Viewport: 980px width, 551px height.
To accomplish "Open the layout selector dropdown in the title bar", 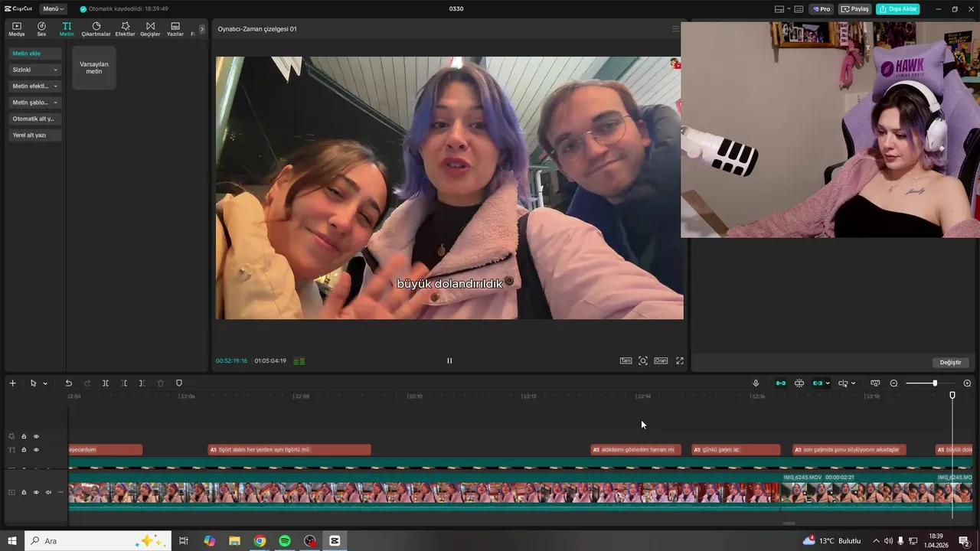I will [x=782, y=9].
